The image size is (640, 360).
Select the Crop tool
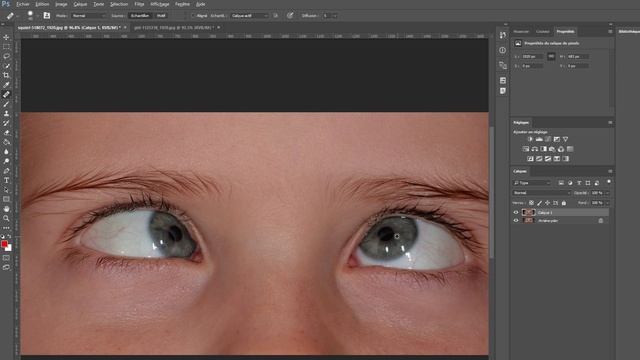[x=6, y=75]
